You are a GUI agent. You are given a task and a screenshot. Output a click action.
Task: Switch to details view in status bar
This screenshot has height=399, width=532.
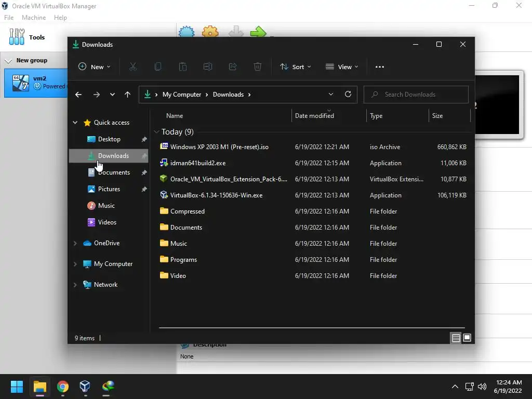click(x=456, y=338)
